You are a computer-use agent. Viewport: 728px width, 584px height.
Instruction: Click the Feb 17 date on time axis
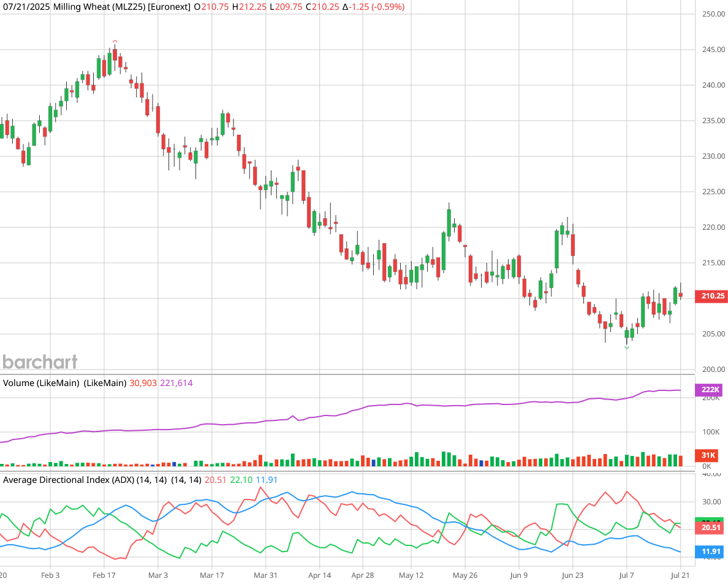[x=104, y=575]
